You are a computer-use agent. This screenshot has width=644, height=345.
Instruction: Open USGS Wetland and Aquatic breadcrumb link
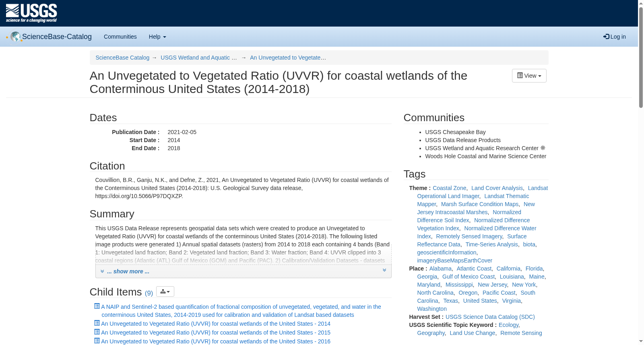[x=199, y=58]
